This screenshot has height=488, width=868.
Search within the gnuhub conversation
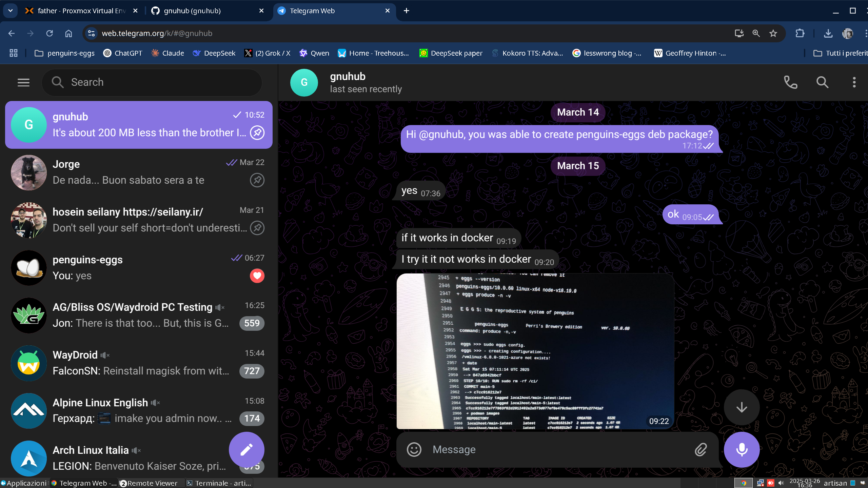click(822, 82)
